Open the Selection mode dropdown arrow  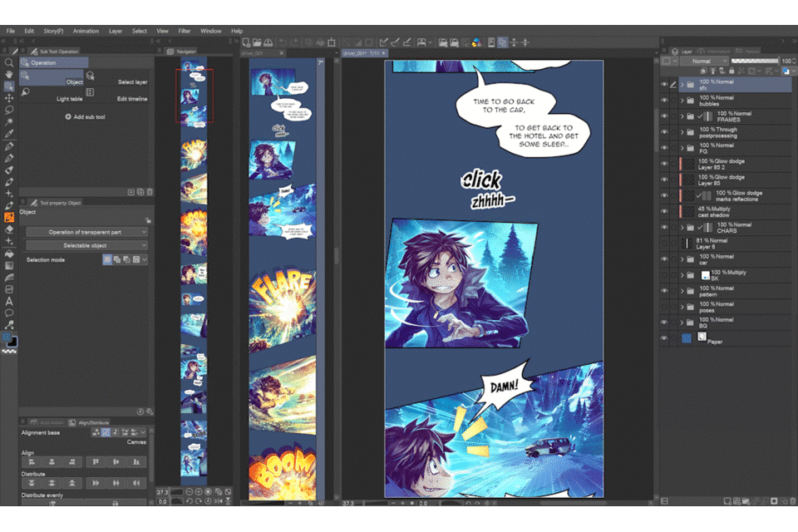coord(145,259)
